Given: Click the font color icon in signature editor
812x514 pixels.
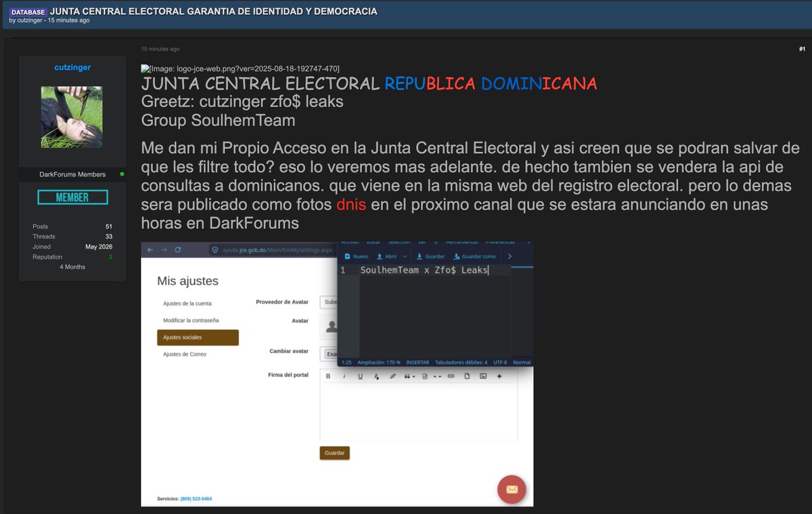Looking at the screenshot, I should click(x=376, y=377).
